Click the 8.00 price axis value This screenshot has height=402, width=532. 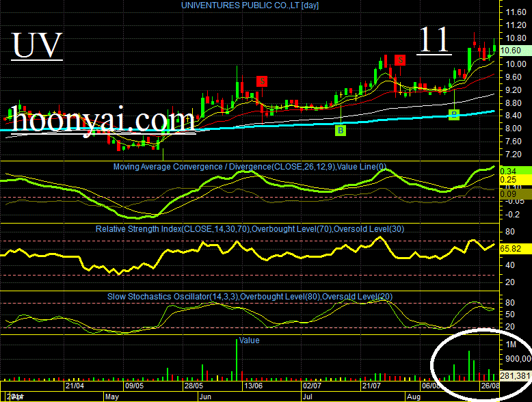click(x=514, y=129)
